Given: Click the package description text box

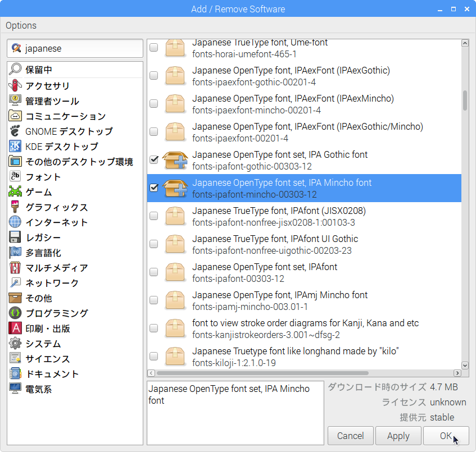Looking at the screenshot, I should [x=235, y=413].
